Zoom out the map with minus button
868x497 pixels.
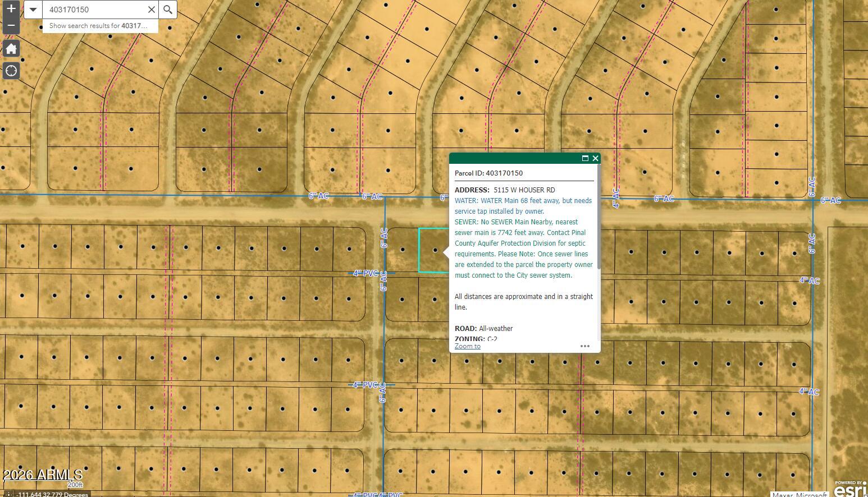11,26
